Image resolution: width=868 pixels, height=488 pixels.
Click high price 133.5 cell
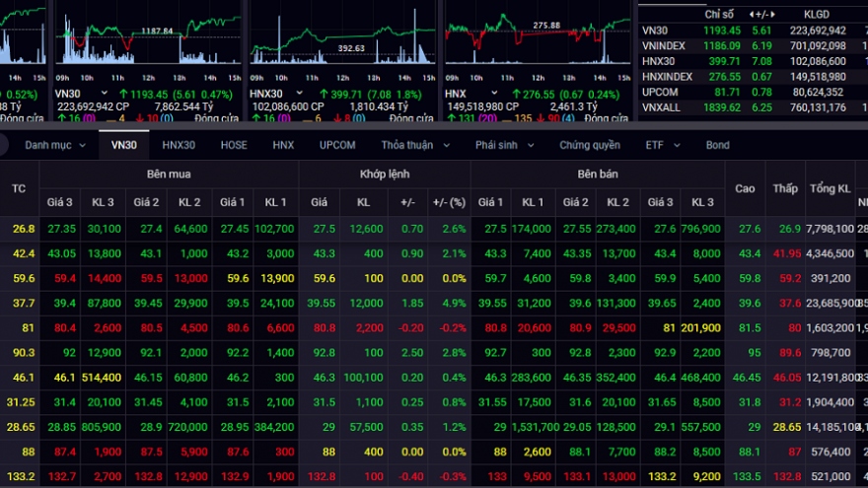pos(747,476)
